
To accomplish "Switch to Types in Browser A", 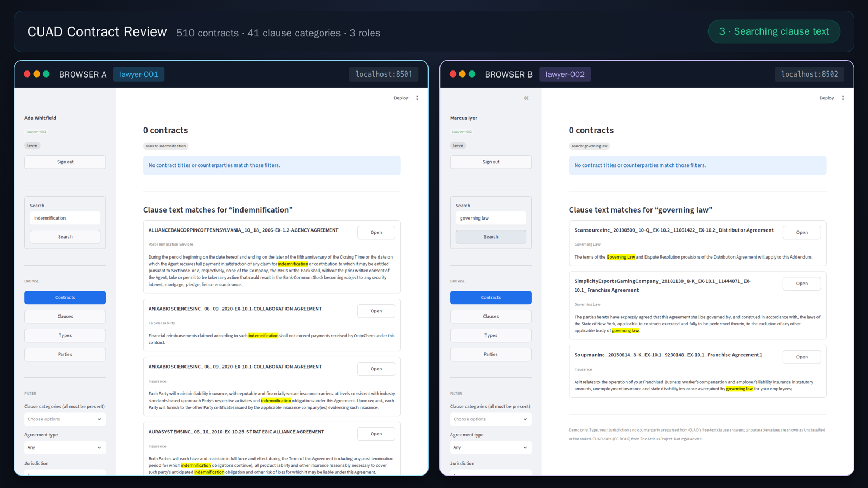I will 65,335.
